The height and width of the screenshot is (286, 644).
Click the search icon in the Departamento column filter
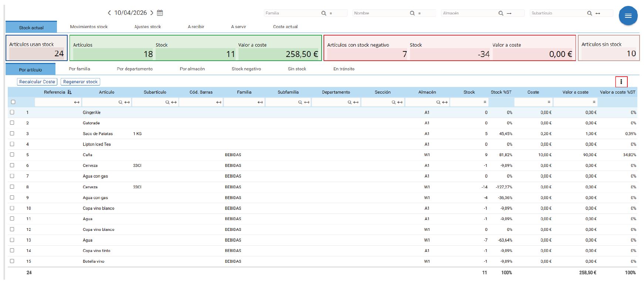(x=349, y=102)
